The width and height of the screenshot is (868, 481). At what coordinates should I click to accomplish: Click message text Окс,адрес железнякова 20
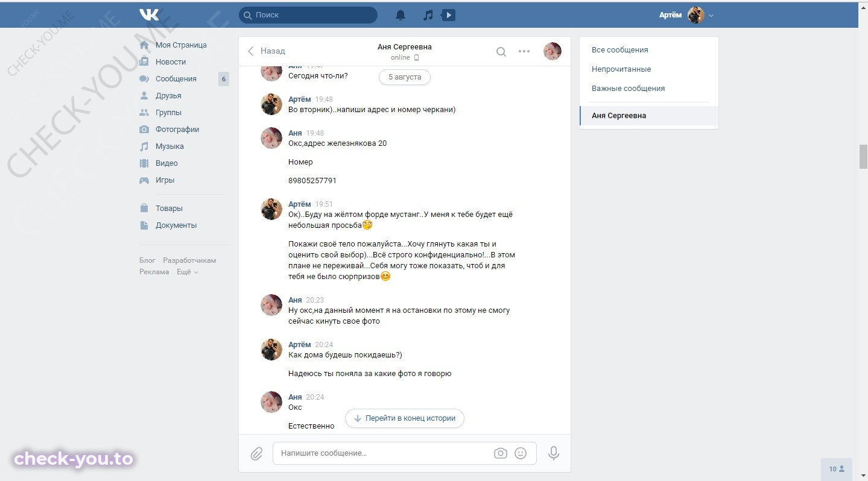click(338, 143)
